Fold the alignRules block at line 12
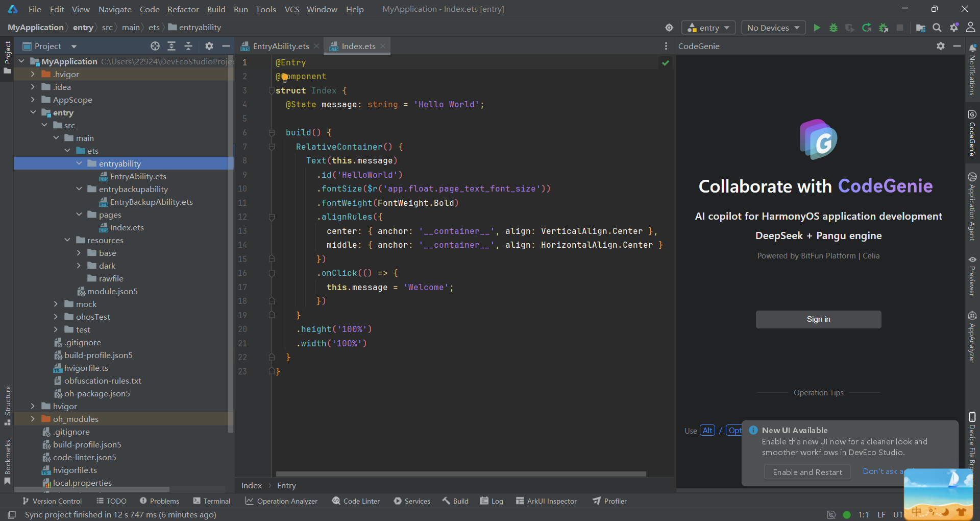Image resolution: width=980 pixels, height=521 pixels. 272,217
